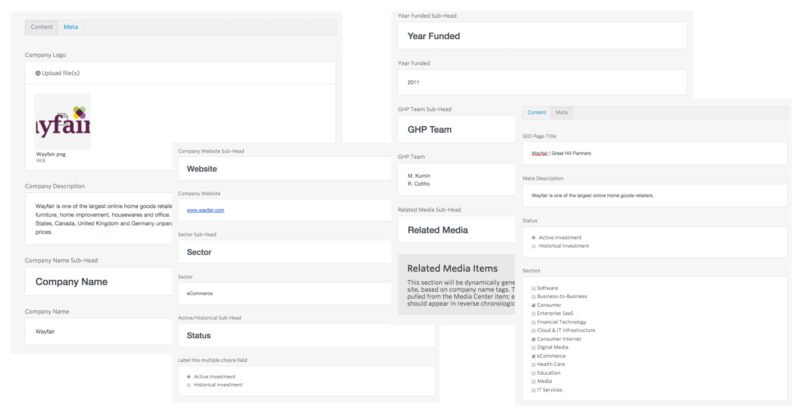Open the Content tab in the right panel
800x412 pixels.
537,112
